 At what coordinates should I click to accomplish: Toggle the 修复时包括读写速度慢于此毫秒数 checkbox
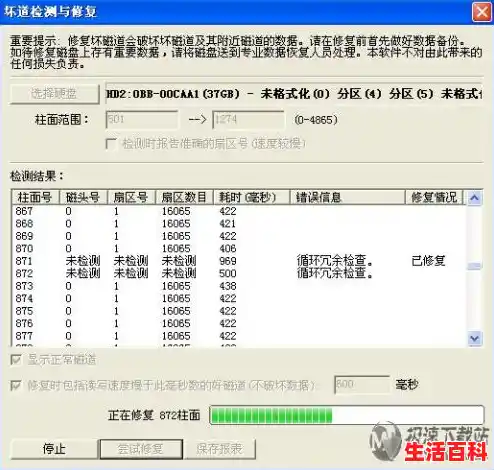pos(16,386)
